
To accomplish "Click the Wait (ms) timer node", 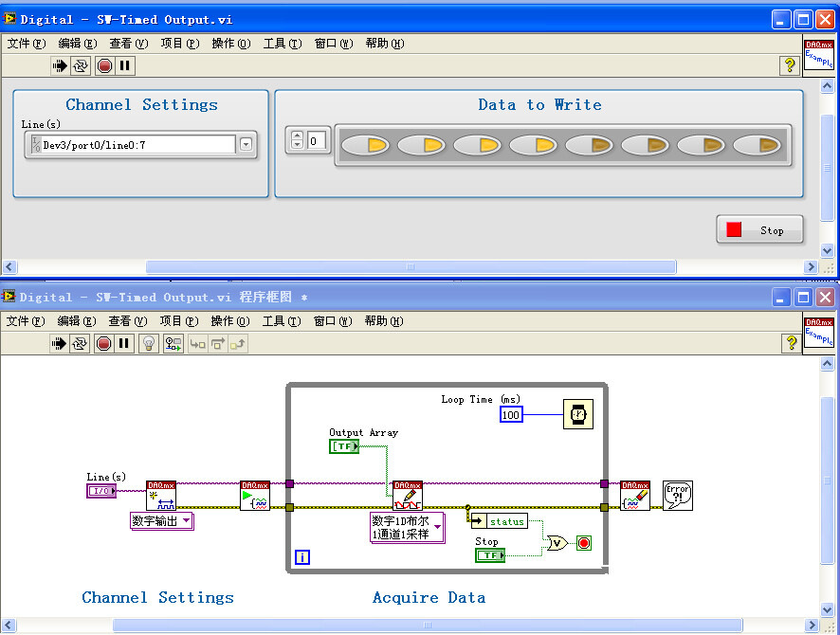I will coord(578,414).
